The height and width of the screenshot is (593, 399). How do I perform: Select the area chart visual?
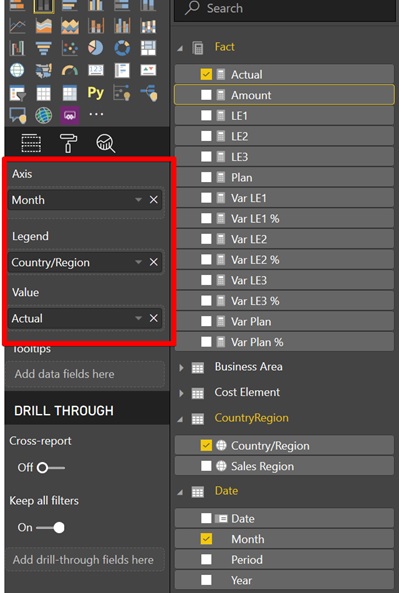[x=43, y=26]
